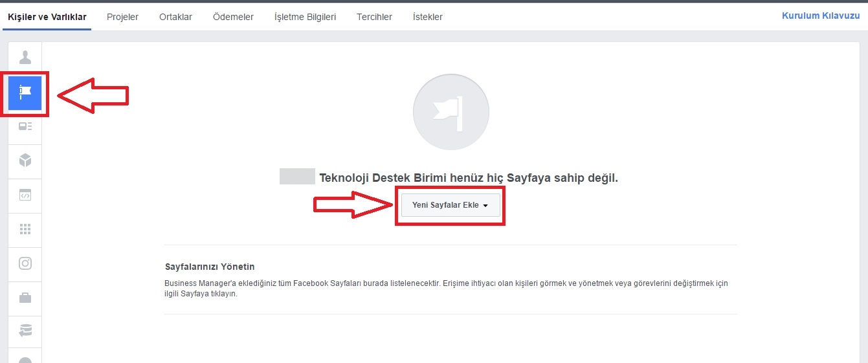Click the Sayfalarınızı Yönetin heading
Viewport: 868px width, 363px height.
point(210,267)
